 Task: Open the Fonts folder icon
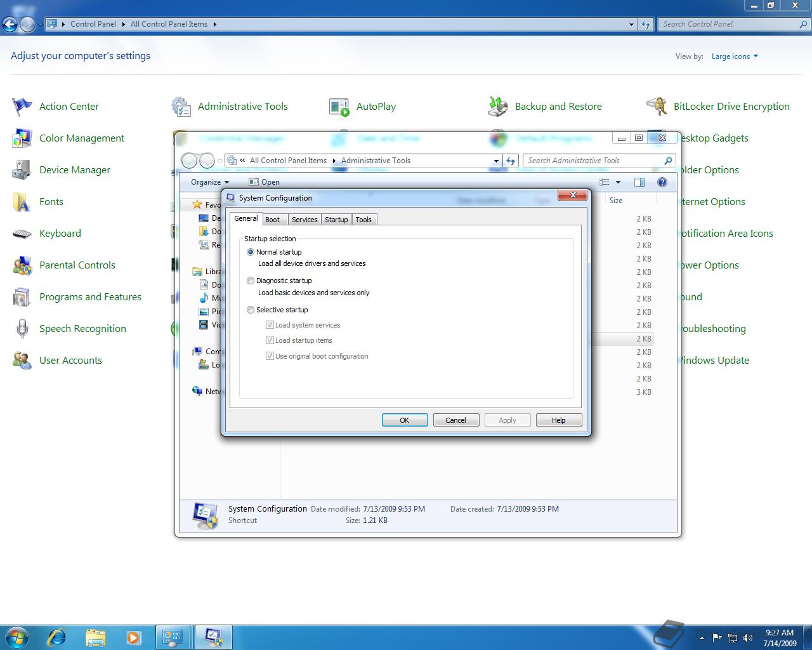tap(22, 202)
